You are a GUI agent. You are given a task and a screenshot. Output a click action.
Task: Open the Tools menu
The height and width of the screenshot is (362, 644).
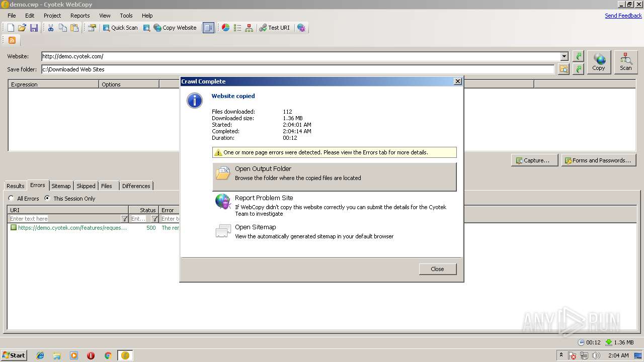pos(126,16)
